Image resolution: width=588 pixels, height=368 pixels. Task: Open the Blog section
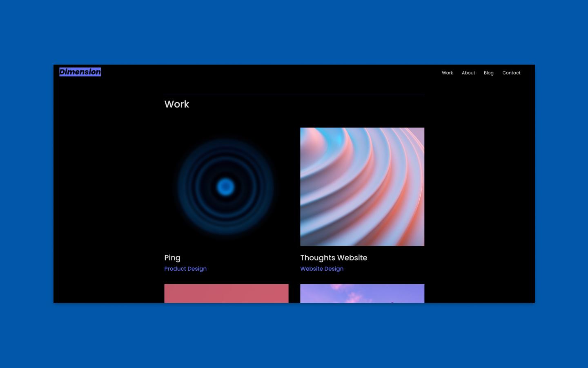point(488,73)
